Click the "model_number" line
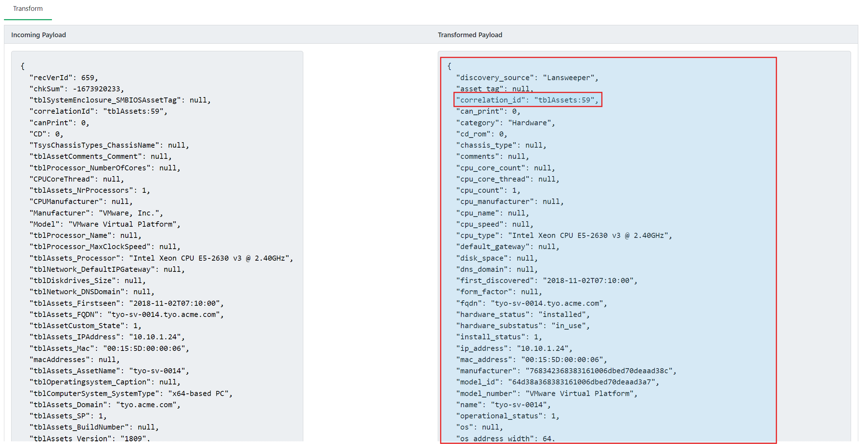The height and width of the screenshot is (444, 868). [x=547, y=393]
